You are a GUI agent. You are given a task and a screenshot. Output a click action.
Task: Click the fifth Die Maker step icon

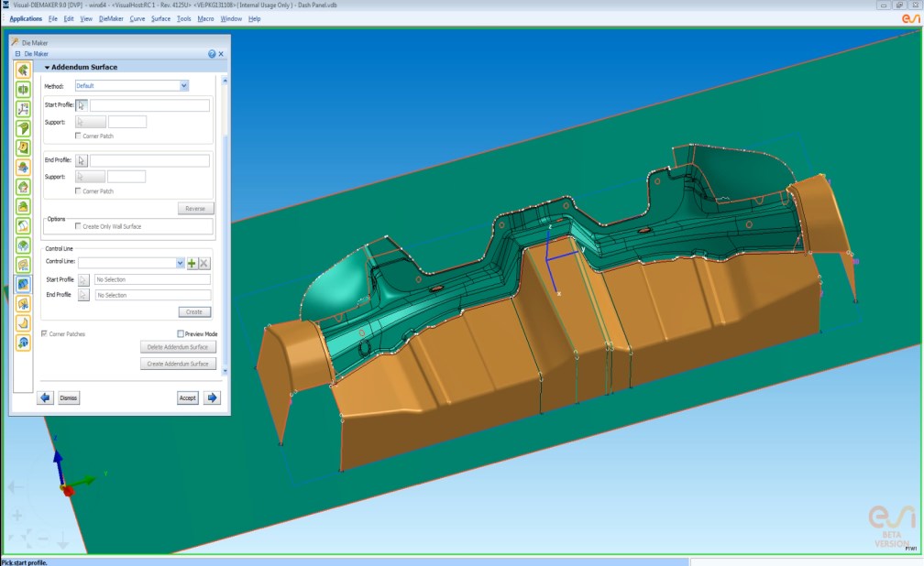[x=23, y=147]
